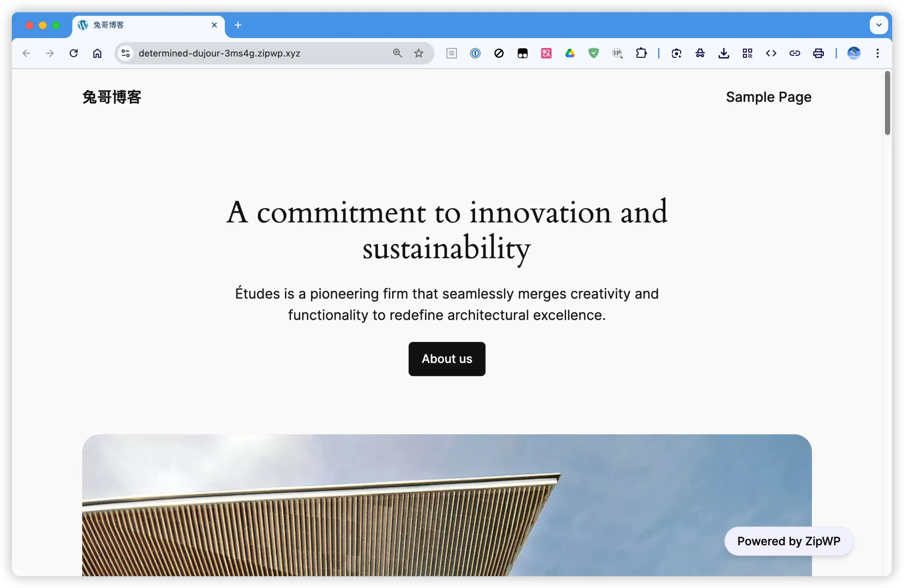Open the translate extension
The image size is (904, 588).
(546, 53)
